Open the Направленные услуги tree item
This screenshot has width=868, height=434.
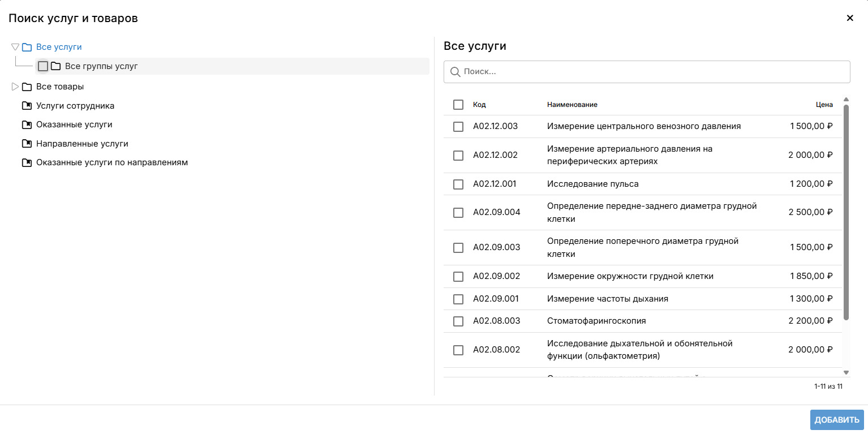click(x=82, y=144)
